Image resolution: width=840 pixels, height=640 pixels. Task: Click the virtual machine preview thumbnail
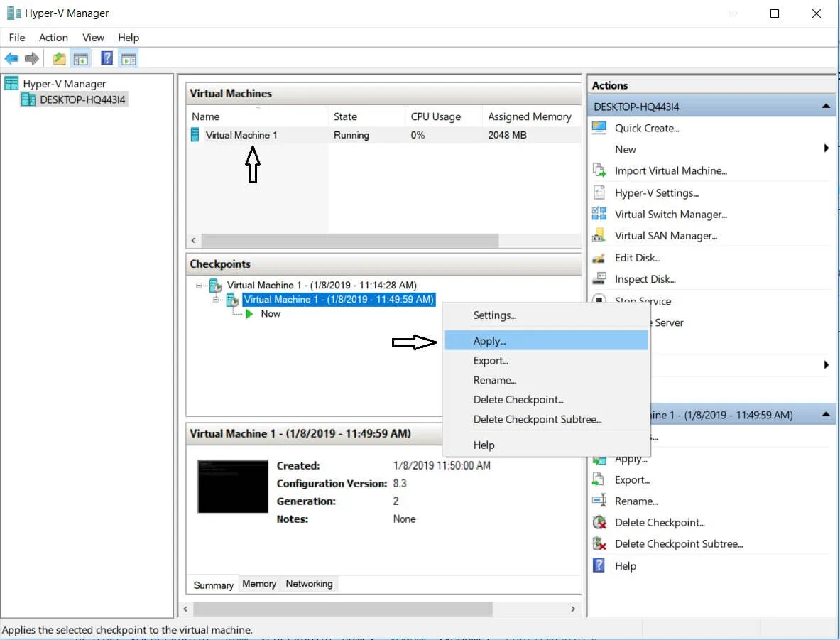point(232,486)
